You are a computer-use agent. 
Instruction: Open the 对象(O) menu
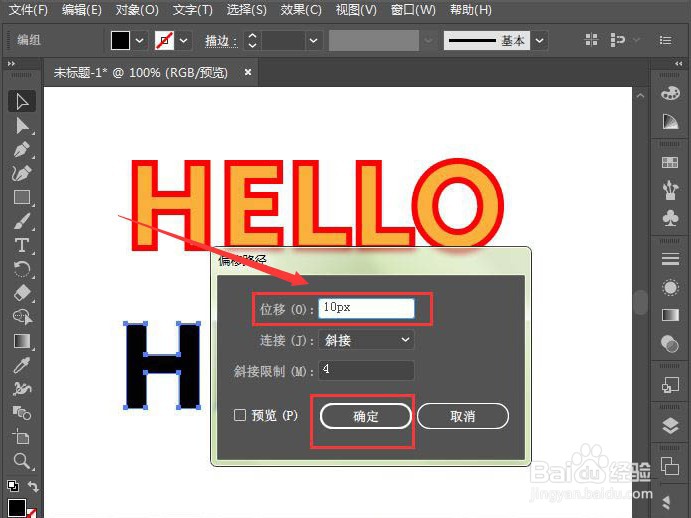coord(137,10)
